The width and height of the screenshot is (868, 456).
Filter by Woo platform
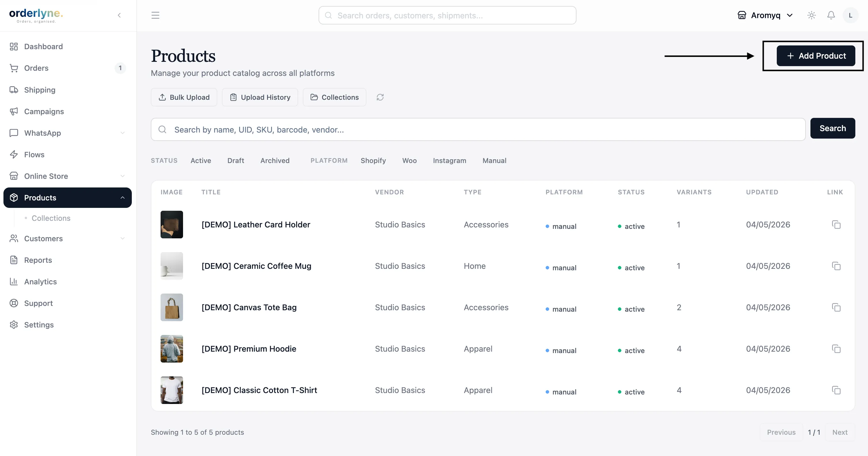pyautogui.click(x=410, y=160)
